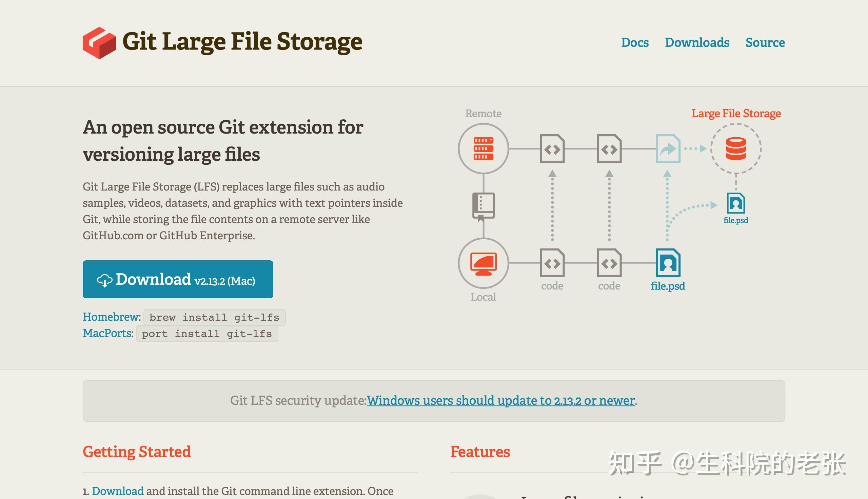Select the Local computer monitor icon

coord(483,264)
